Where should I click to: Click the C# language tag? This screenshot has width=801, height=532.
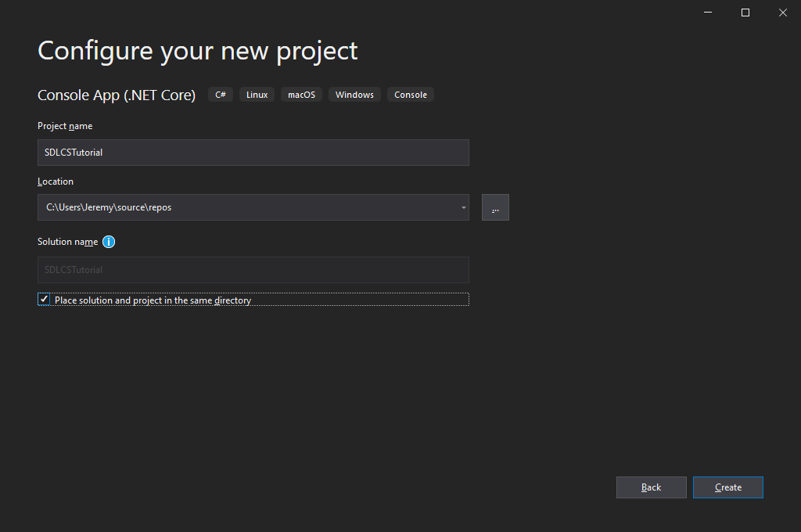[221, 95]
